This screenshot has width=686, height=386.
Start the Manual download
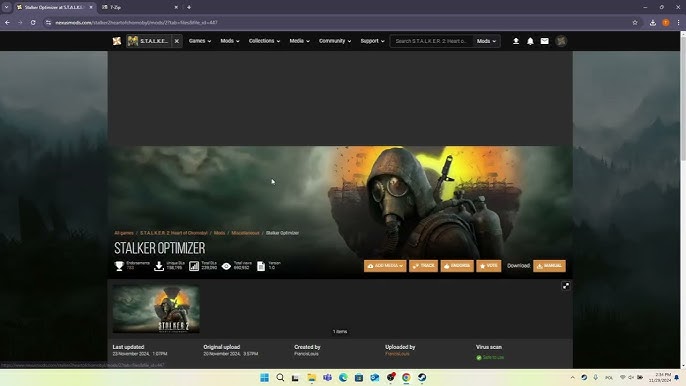click(549, 266)
